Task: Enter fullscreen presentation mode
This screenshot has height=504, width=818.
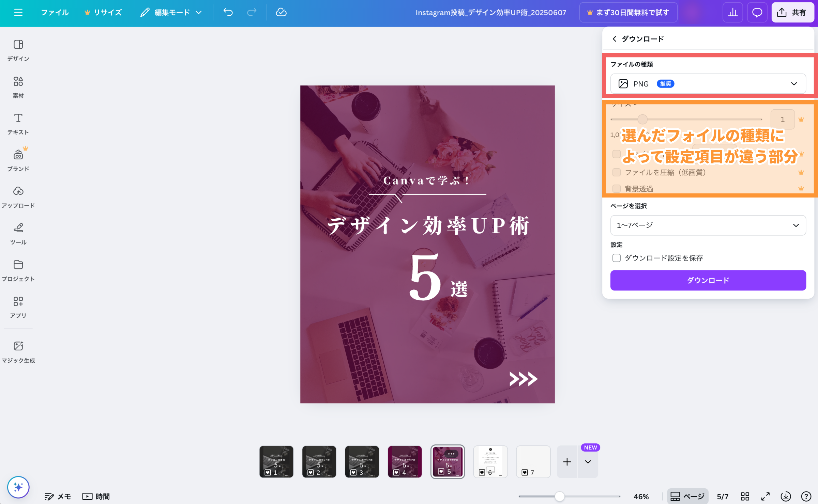Action: (x=766, y=497)
